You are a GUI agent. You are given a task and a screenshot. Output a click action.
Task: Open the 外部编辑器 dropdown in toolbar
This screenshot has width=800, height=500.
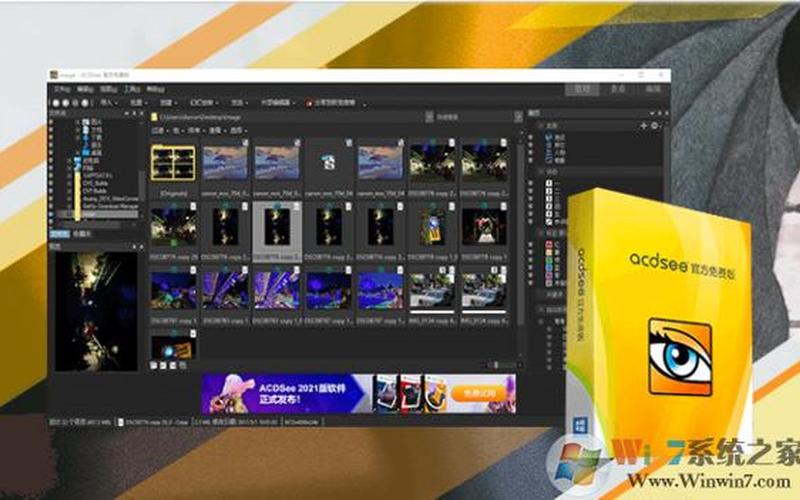[278, 103]
